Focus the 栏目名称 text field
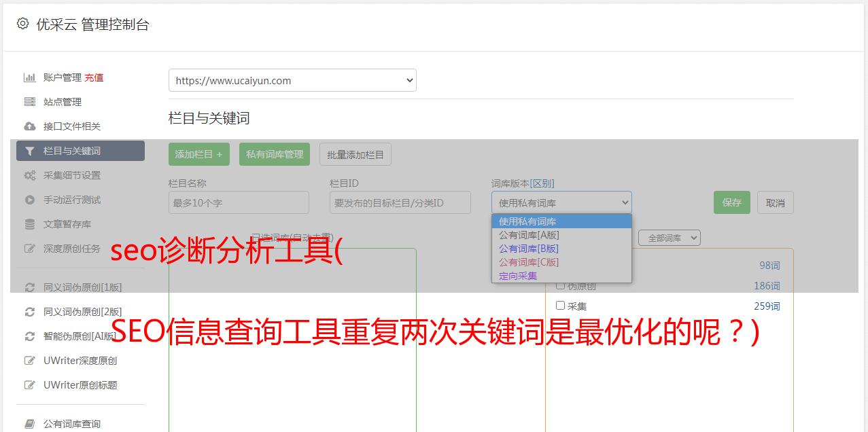This screenshot has width=868, height=432. pyautogui.click(x=239, y=202)
